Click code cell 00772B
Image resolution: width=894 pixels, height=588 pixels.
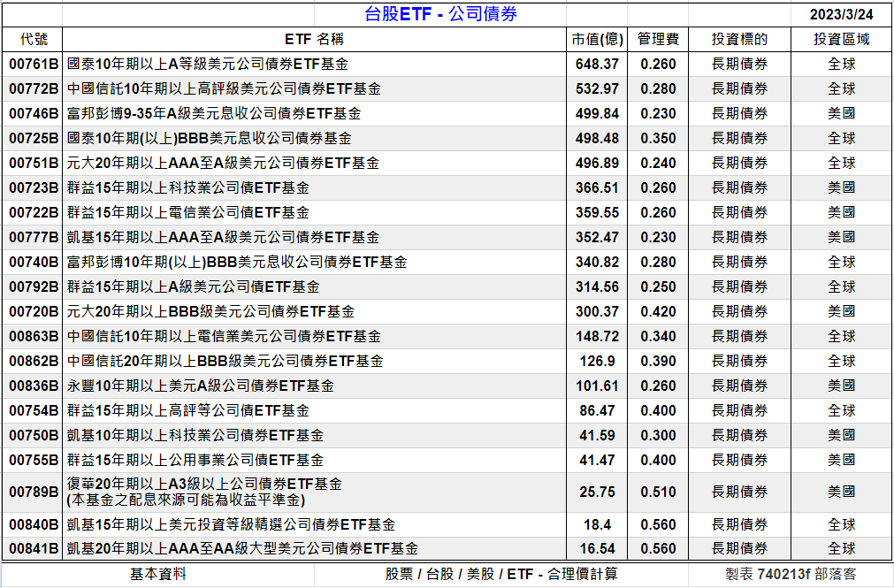[34, 89]
